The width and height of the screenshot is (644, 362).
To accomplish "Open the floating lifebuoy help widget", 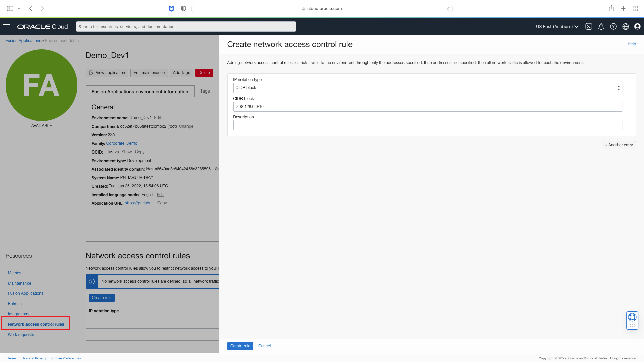I will [632, 317].
